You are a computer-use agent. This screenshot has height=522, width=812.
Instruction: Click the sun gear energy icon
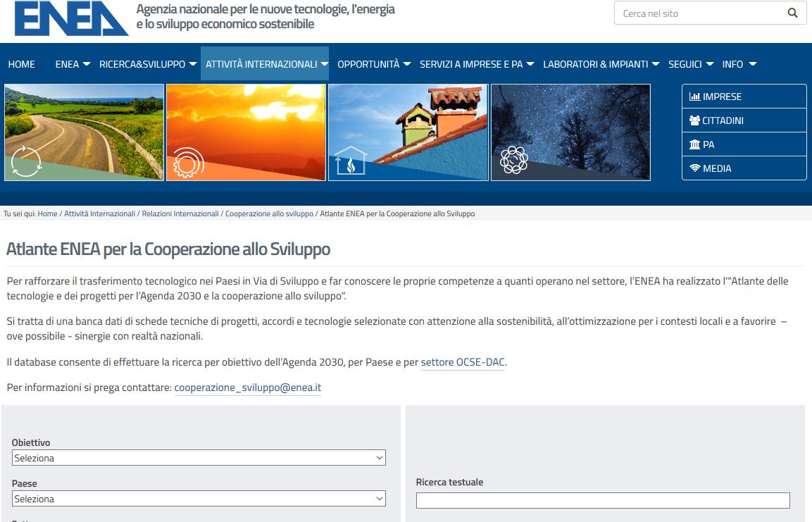click(x=188, y=163)
